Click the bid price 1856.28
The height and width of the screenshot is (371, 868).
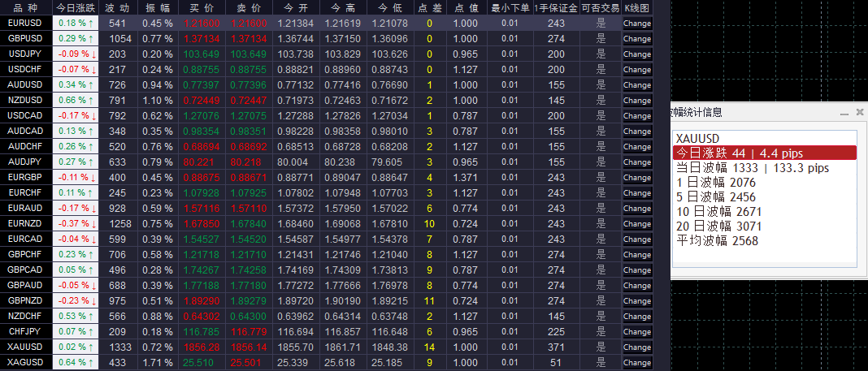click(202, 347)
